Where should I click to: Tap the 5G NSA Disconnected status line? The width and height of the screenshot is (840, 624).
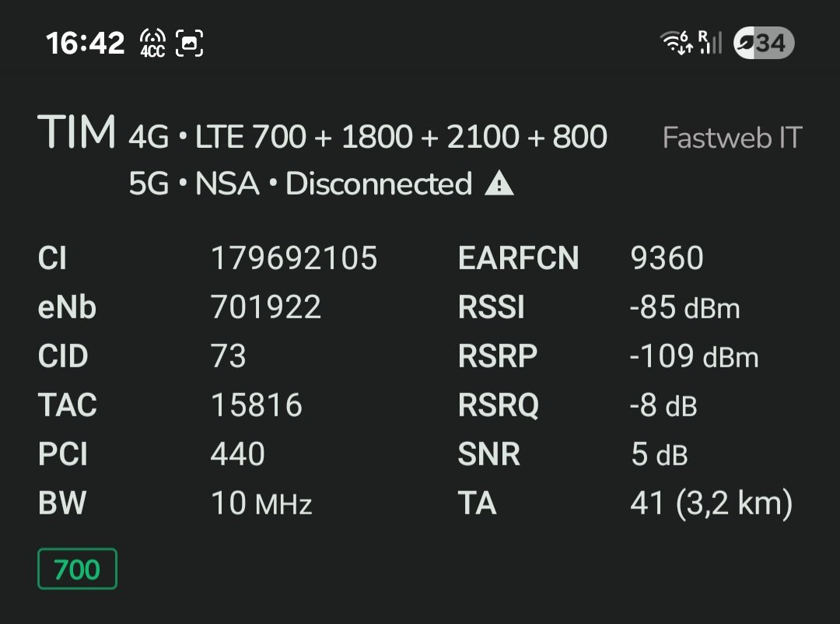click(300, 184)
